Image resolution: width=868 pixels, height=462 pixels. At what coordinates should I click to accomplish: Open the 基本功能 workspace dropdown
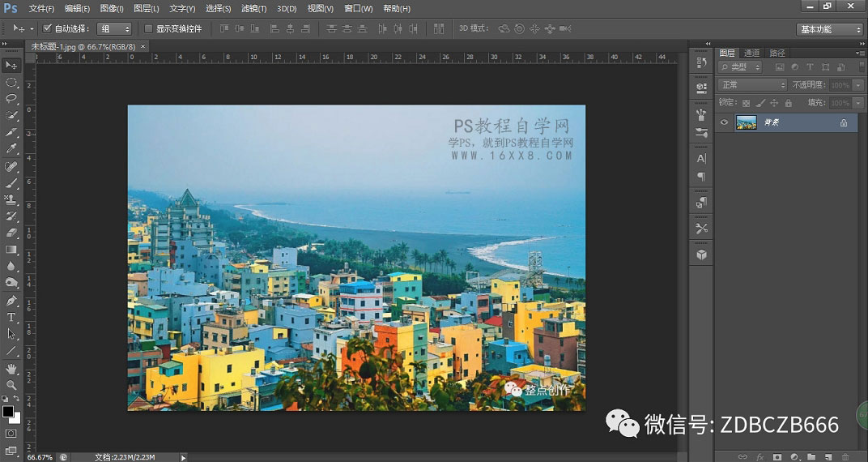(x=830, y=29)
